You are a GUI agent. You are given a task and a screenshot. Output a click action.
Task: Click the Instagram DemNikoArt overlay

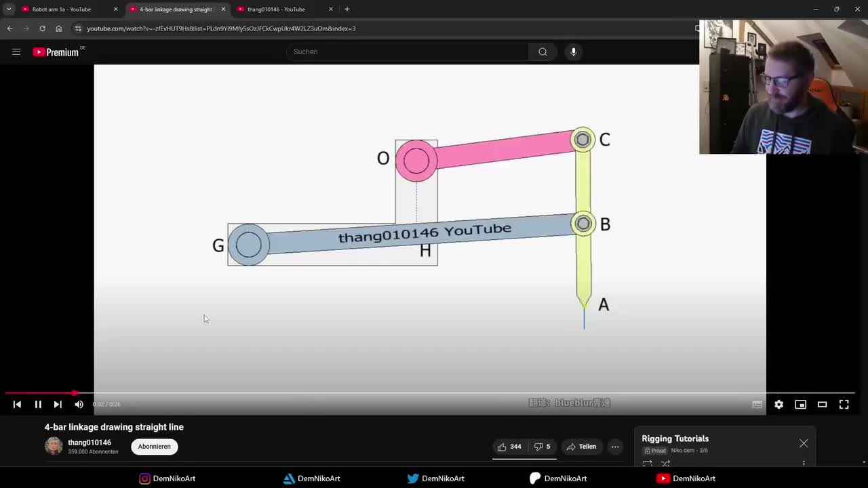(167, 479)
